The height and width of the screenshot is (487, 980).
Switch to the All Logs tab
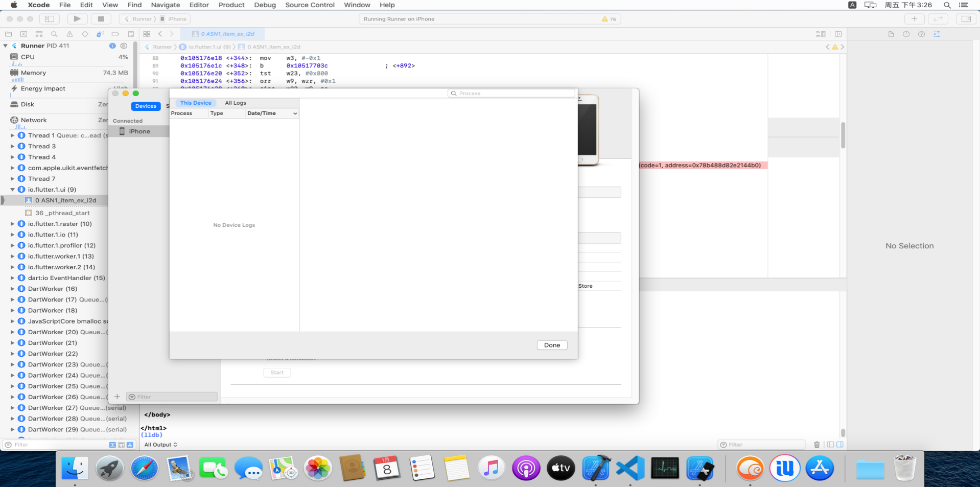pyautogui.click(x=236, y=103)
